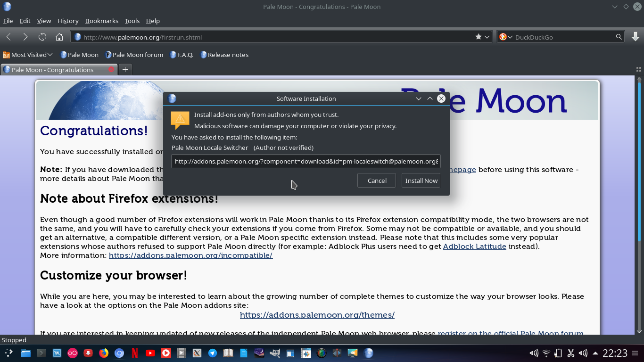Reload the current page
Image resolution: width=644 pixels, height=362 pixels.
[42, 37]
